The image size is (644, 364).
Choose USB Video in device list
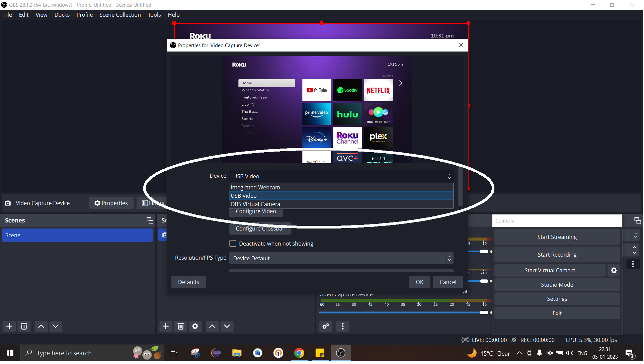(342, 196)
